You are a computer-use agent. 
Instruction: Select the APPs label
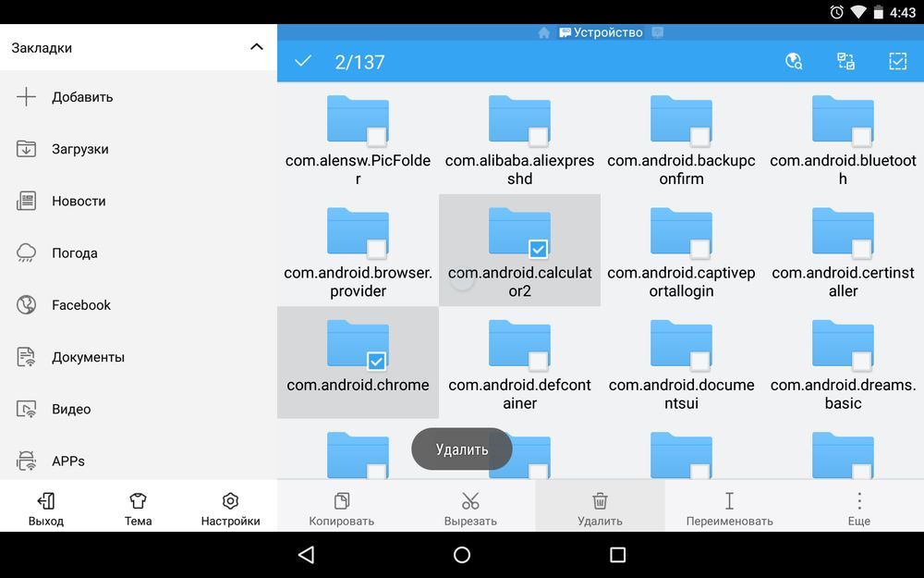click(68, 461)
